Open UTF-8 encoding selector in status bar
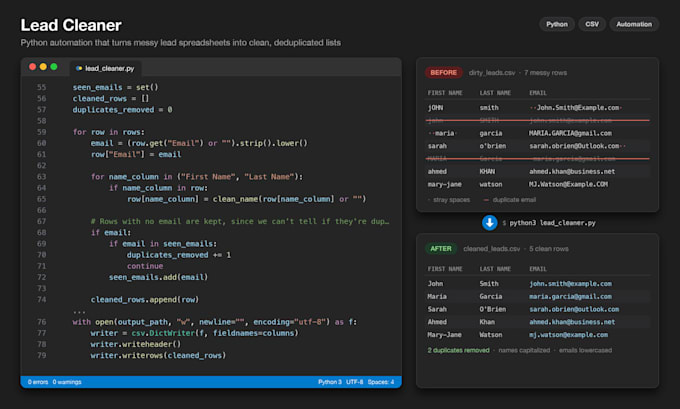Image resolution: width=680 pixels, height=409 pixels. (354, 382)
